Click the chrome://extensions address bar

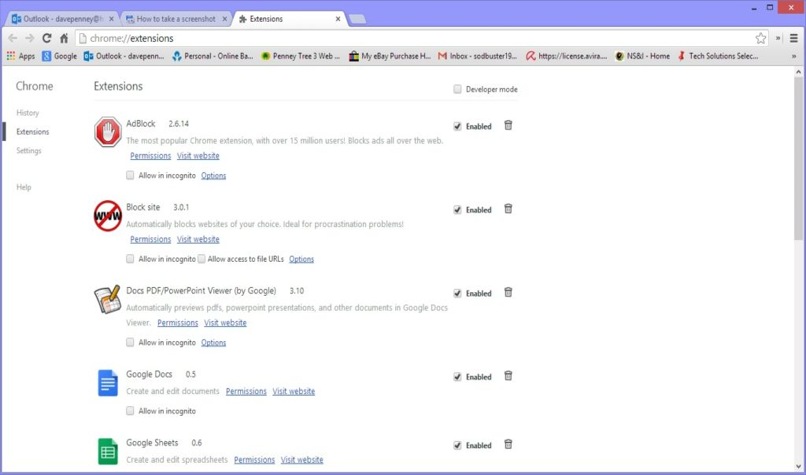tap(400, 38)
